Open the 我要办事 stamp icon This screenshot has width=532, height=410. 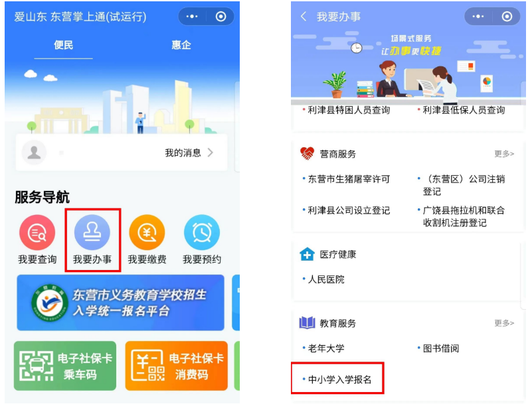(92, 232)
